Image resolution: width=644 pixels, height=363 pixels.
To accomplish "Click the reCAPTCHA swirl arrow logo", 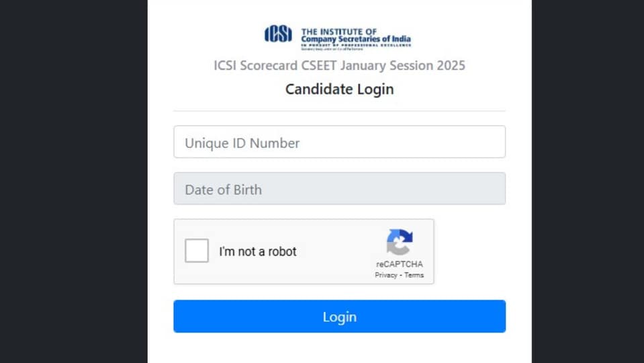I will coord(399,242).
